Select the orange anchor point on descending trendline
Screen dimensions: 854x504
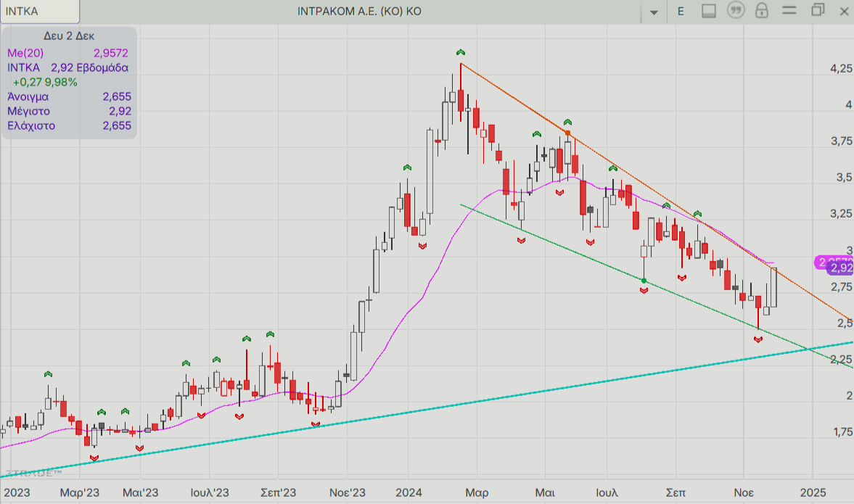567,133
